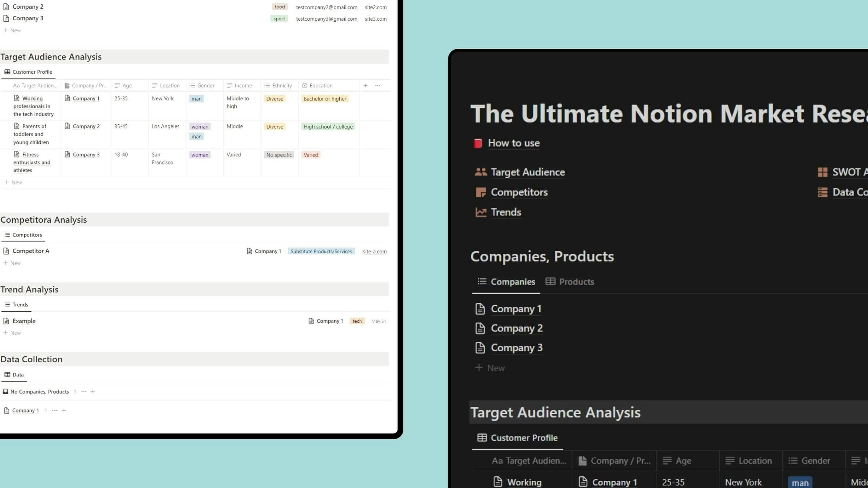Open Company 3 in dark window list
The width and height of the screenshot is (868, 488).
coord(516,348)
